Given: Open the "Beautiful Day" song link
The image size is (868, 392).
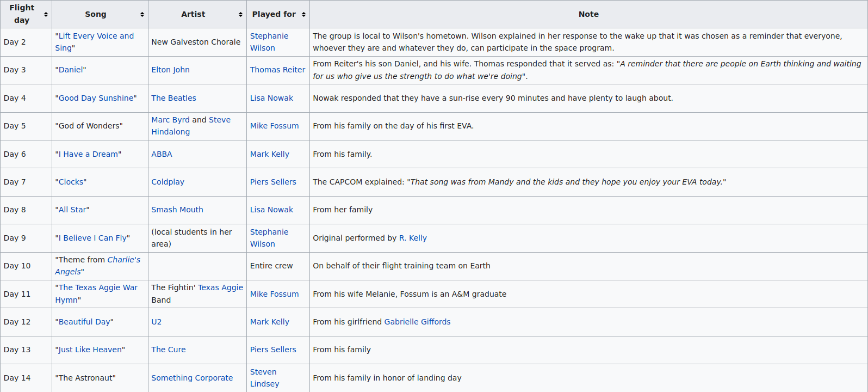Looking at the screenshot, I should (84, 322).
